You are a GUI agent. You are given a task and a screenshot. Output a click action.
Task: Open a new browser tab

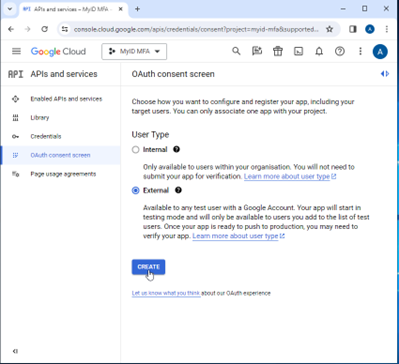tap(137, 9)
